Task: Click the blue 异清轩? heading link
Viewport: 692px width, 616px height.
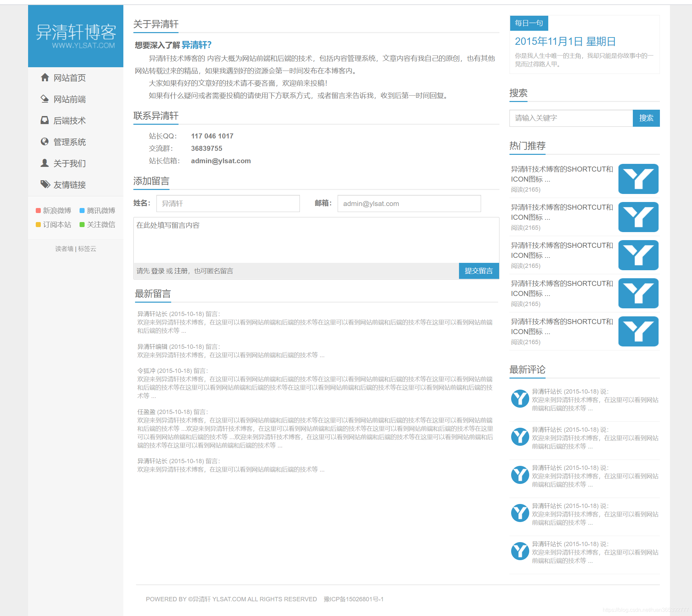Action: [x=196, y=45]
